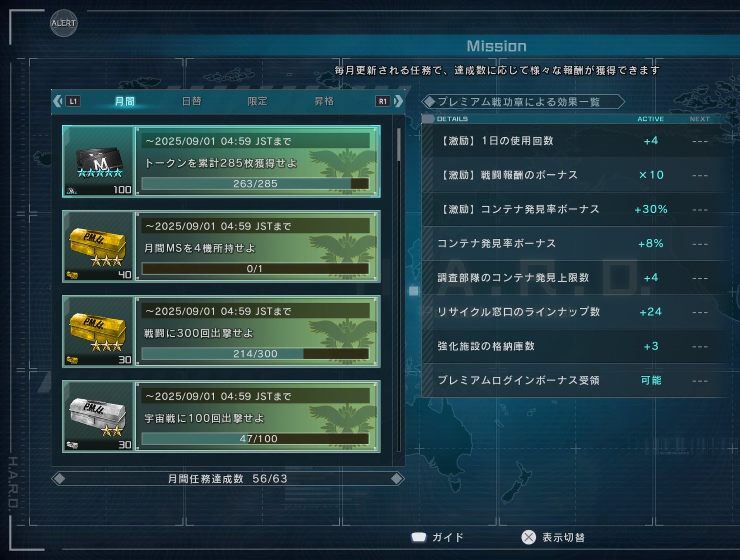Switch to the 日替 tab

191,101
